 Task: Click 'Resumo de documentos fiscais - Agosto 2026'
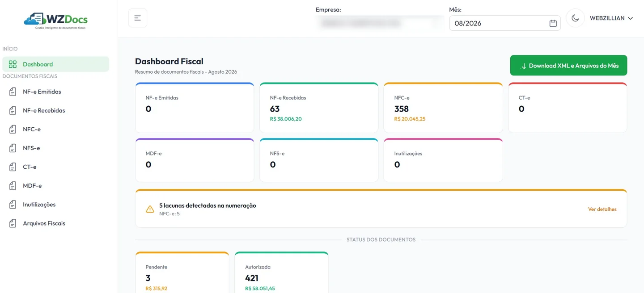click(186, 71)
